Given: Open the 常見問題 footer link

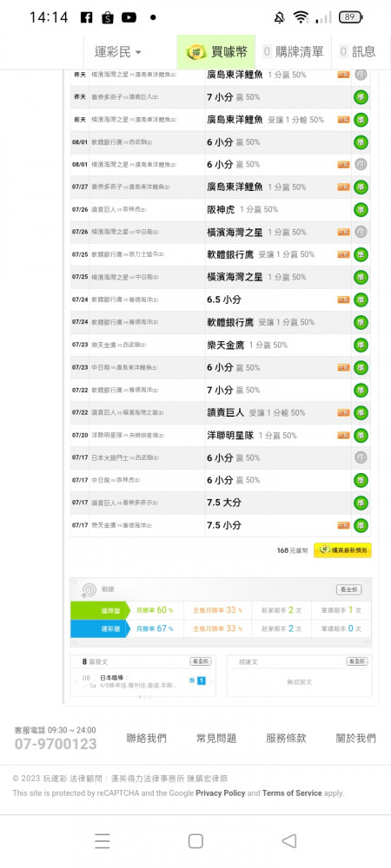Looking at the screenshot, I should tap(216, 738).
